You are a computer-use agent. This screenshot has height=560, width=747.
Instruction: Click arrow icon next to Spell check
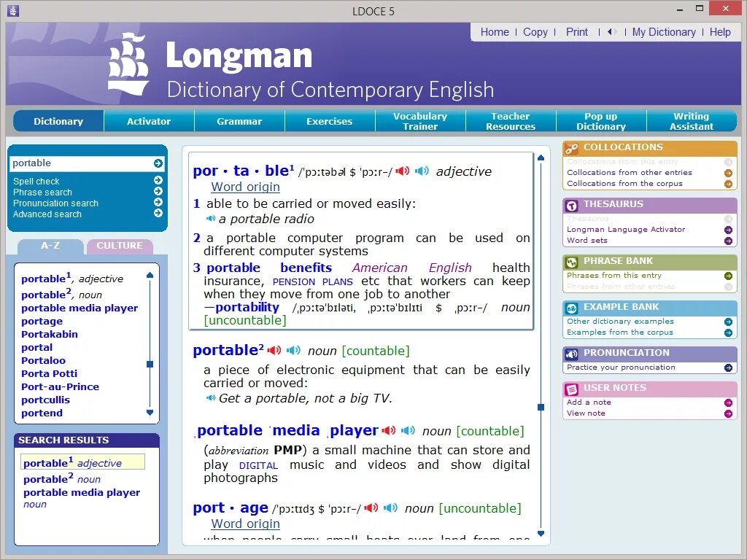[x=158, y=180]
